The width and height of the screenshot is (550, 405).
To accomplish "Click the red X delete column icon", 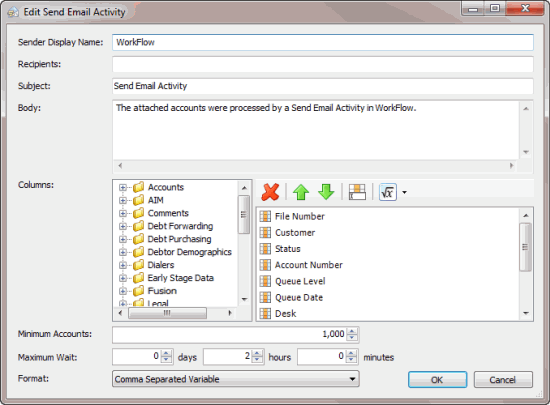I will 270,192.
